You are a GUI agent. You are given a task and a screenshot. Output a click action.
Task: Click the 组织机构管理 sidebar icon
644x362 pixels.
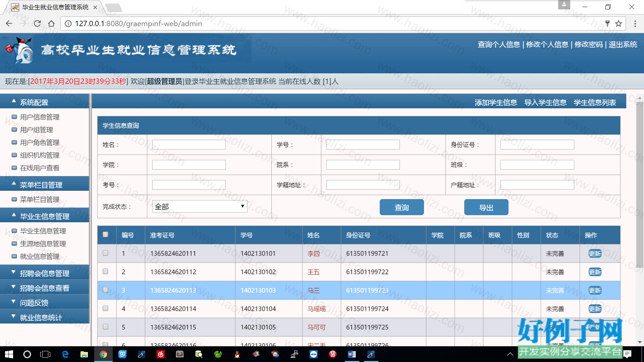click(14, 155)
